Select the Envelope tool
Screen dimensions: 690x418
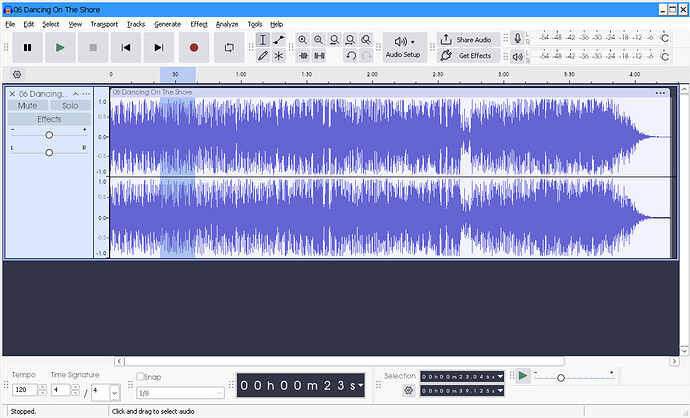279,40
